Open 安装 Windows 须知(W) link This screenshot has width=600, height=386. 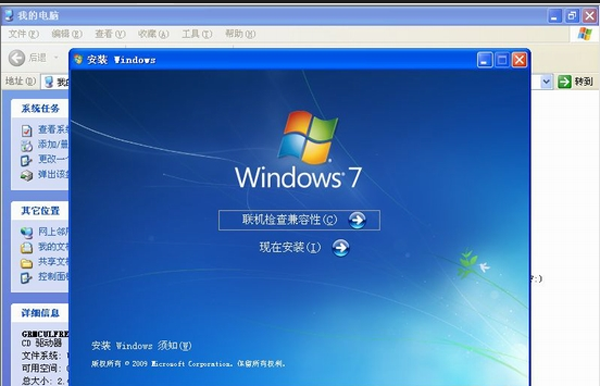[x=141, y=346]
